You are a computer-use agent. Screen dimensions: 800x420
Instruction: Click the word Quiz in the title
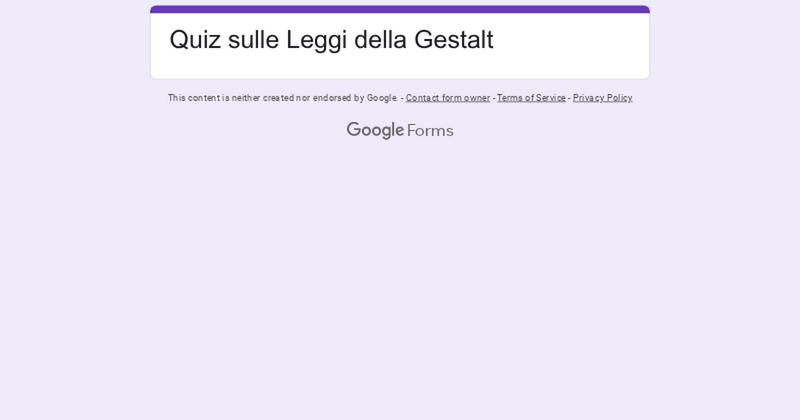click(192, 40)
